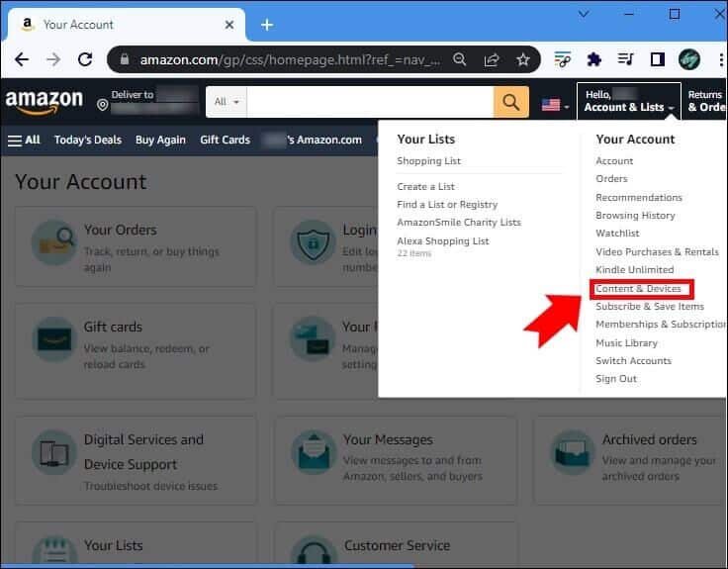The height and width of the screenshot is (569, 728).
Task: Click Gift Cards in nav bar
Action: [225, 140]
